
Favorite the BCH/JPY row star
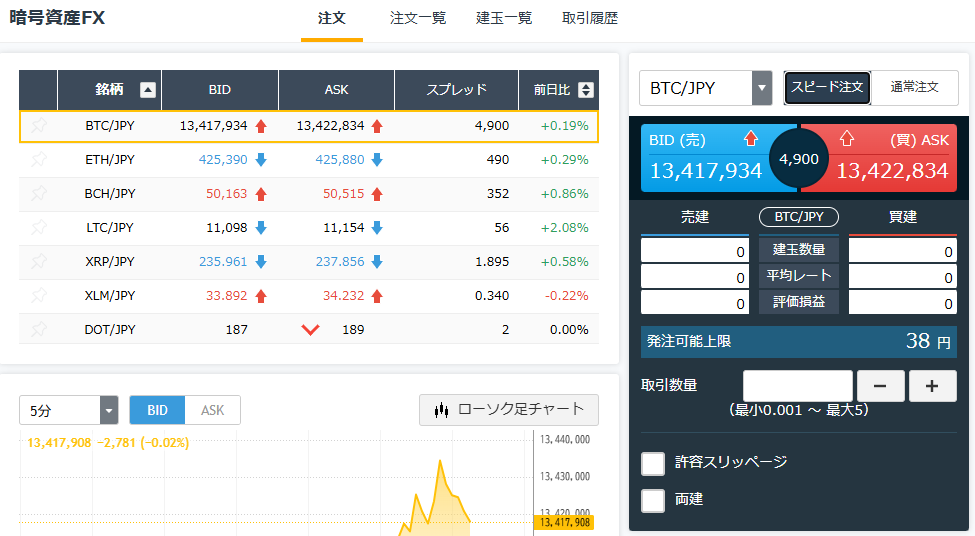tap(39, 193)
